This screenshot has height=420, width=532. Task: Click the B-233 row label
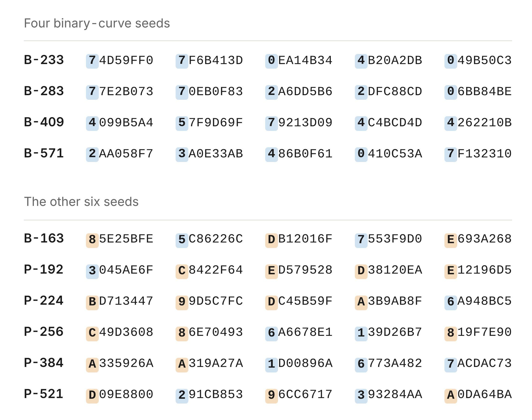click(x=44, y=60)
